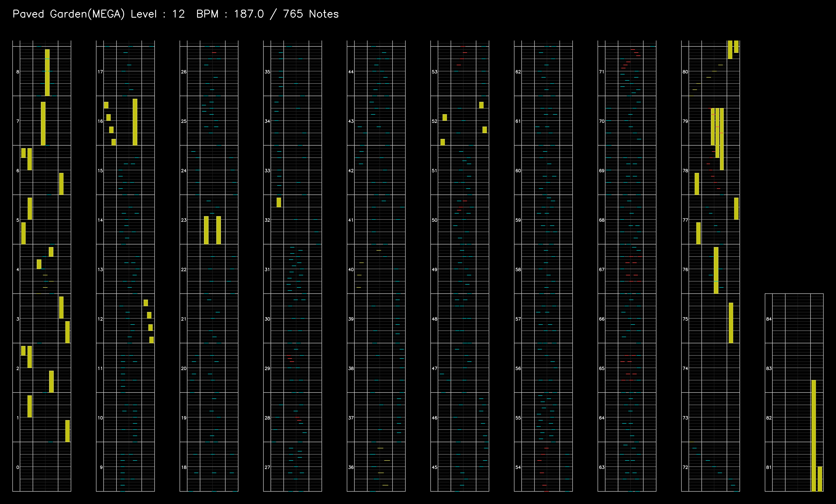
Task: Select measure number 45 label
Action: 434,467
